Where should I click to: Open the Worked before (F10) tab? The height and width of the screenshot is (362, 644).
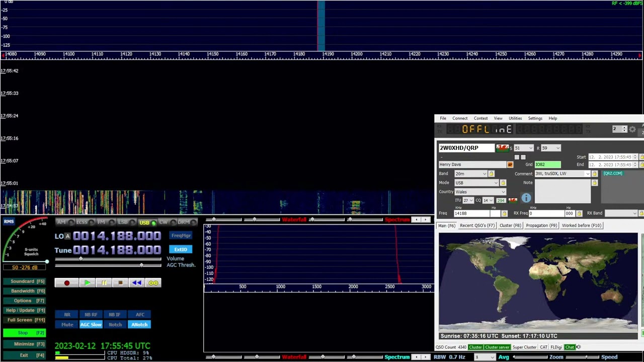point(582,226)
